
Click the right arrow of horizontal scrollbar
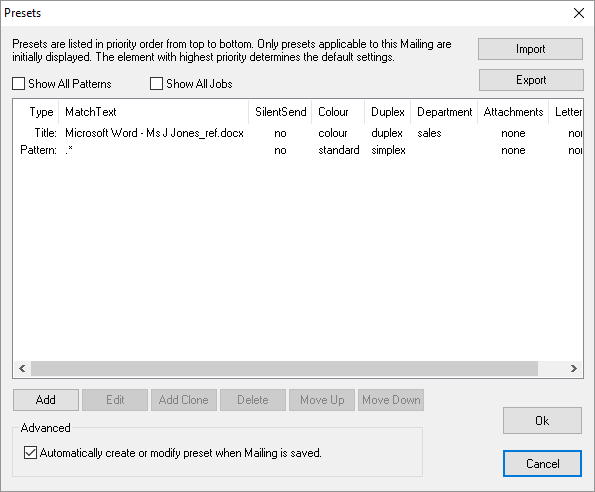click(574, 368)
